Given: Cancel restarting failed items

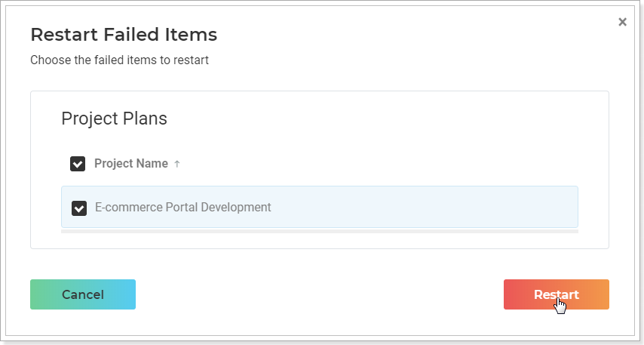Looking at the screenshot, I should pos(83,294).
